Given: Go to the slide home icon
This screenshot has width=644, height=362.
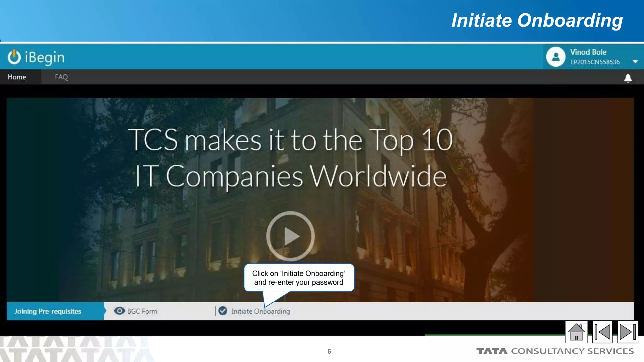Looking at the screenshot, I should click(576, 332).
